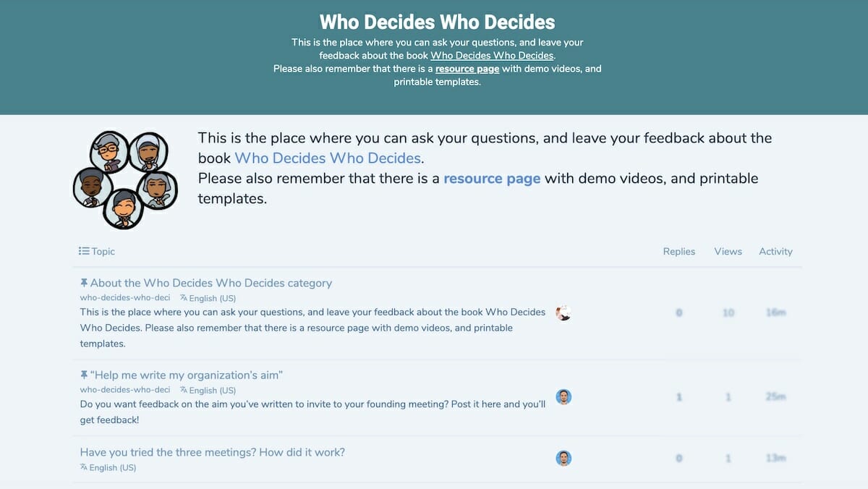Sort topics by Views column
The height and width of the screenshot is (489, 868).
[728, 252]
